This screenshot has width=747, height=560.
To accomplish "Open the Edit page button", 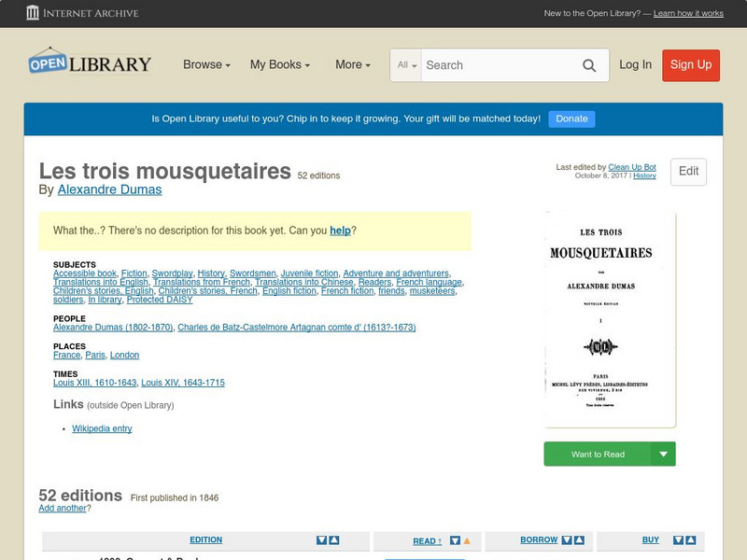I will pyautogui.click(x=688, y=172).
